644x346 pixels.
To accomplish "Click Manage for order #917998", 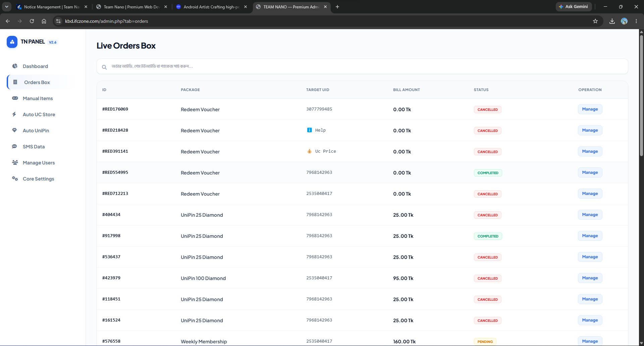I will 590,236.
